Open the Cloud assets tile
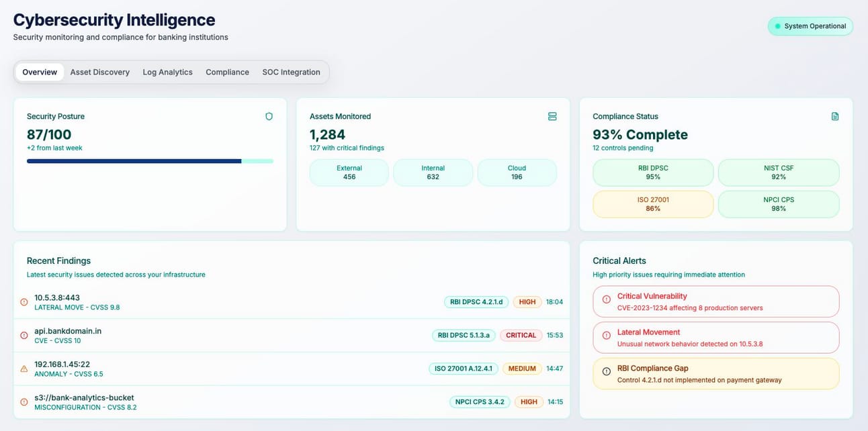 click(517, 173)
